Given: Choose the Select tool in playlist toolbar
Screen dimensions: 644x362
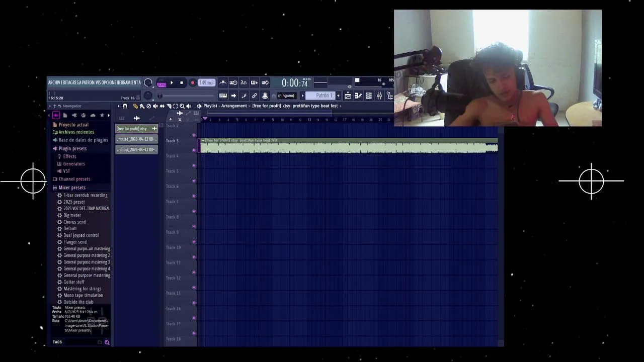Looking at the screenshot, I should pos(176,106).
